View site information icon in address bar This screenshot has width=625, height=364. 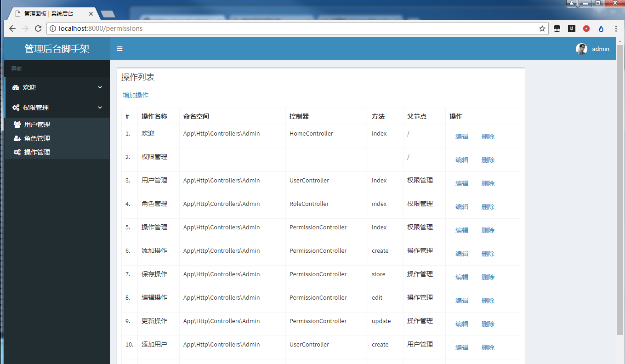point(53,28)
